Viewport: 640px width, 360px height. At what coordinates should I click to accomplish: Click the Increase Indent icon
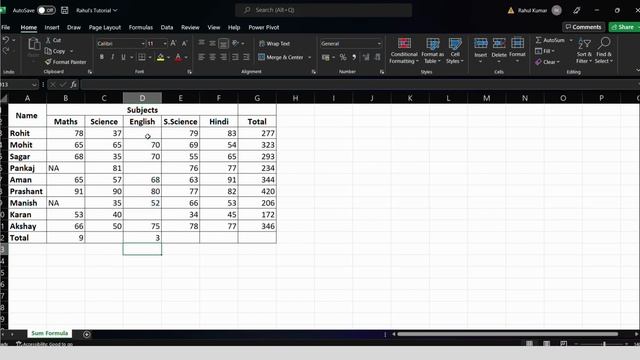(x=246, y=57)
